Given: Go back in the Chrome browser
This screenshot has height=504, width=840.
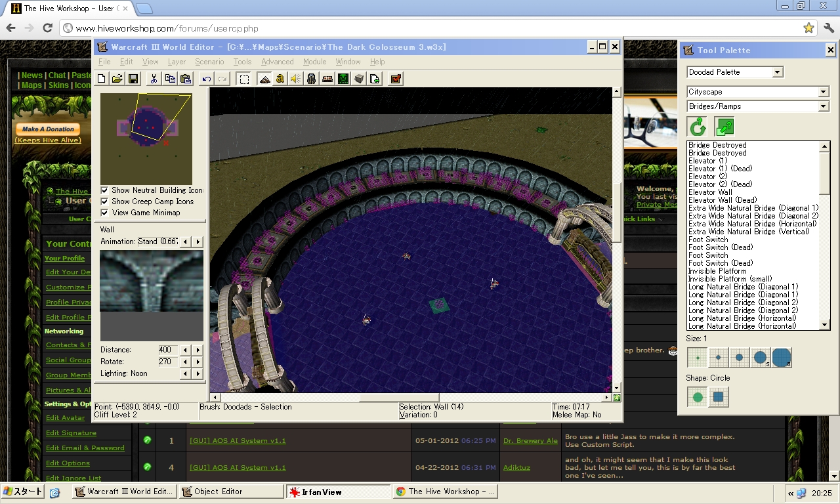Looking at the screenshot, I should point(10,28).
